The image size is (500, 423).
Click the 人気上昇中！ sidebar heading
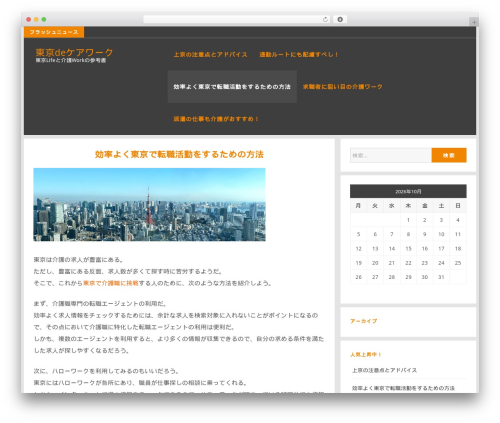pyautogui.click(x=366, y=355)
